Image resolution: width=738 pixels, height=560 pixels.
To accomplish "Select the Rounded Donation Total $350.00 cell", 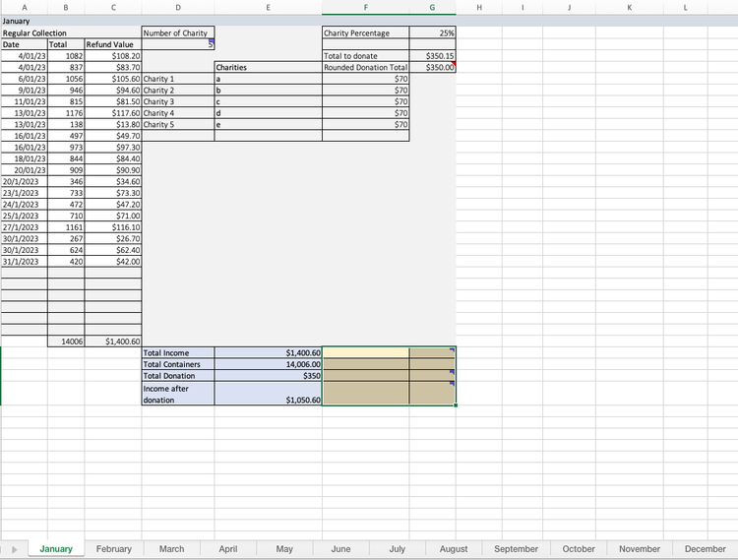I will click(433, 67).
